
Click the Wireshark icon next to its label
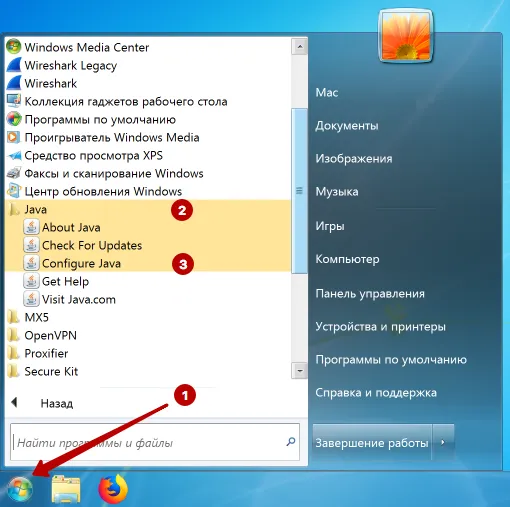tap(14, 83)
